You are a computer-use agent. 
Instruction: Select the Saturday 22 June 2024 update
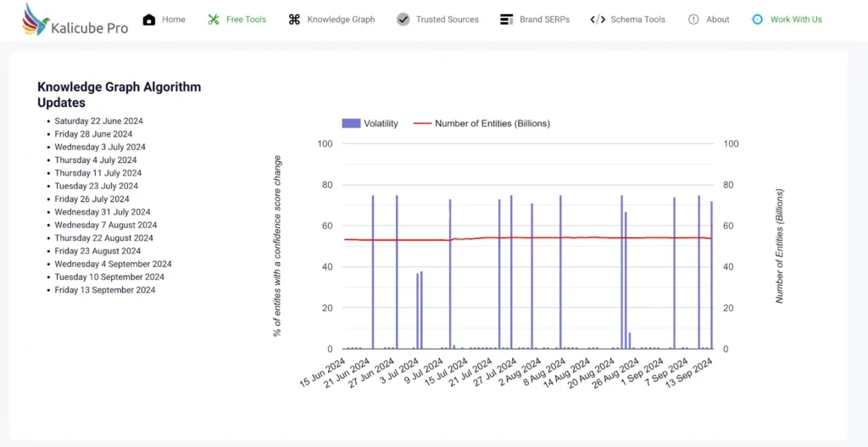(99, 121)
